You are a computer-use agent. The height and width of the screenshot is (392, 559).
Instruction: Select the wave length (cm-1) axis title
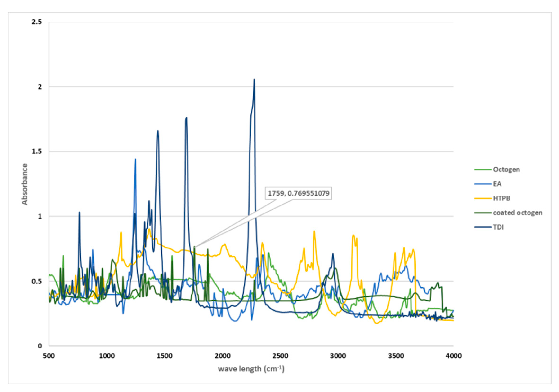(251, 369)
